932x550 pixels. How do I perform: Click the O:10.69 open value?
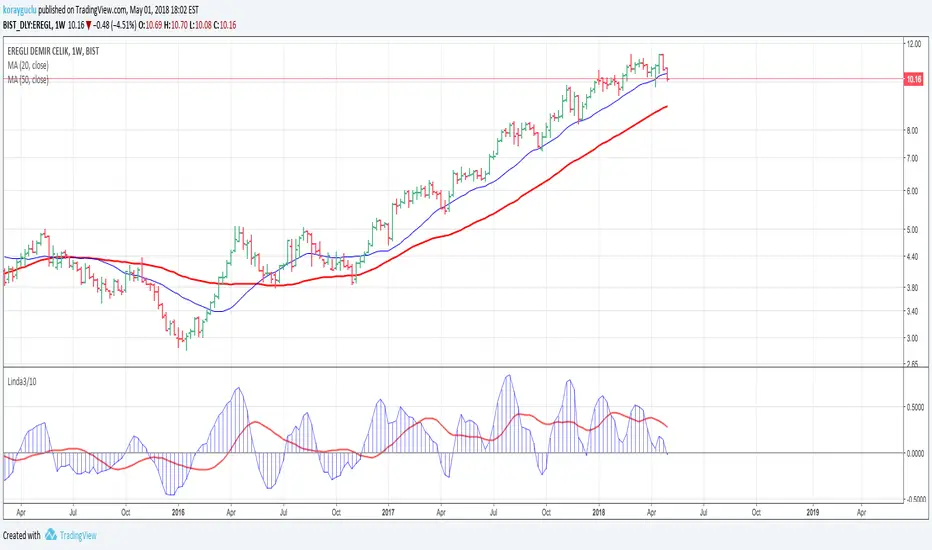(x=150, y=25)
